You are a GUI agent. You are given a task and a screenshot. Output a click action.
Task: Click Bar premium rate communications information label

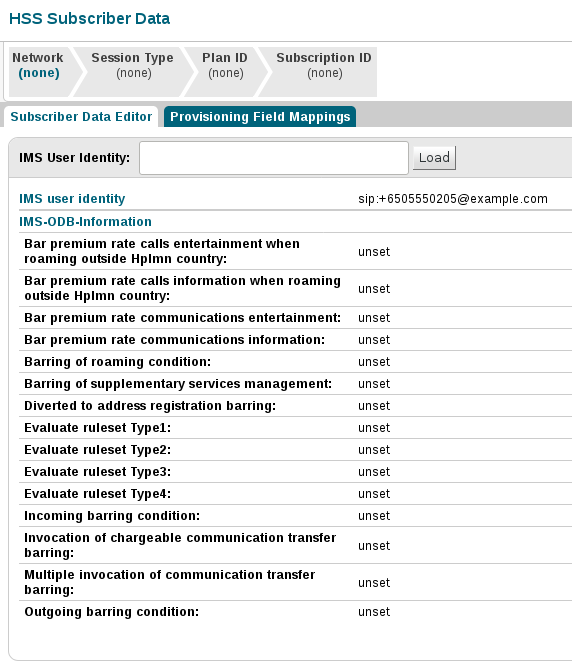[174, 340]
